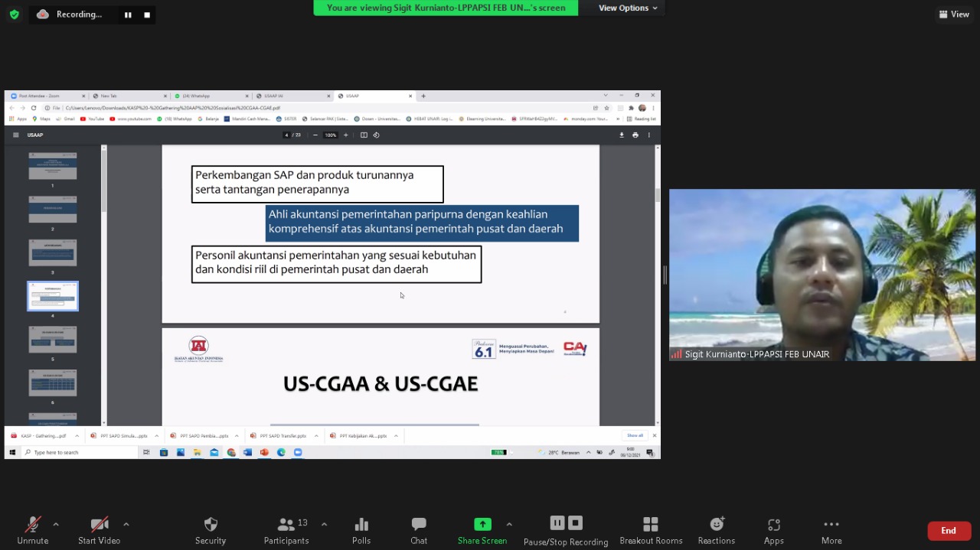This screenshot has height=550, width=980.
Task: Open the Zoom Apps panel
Action: [x=774, y=530]
